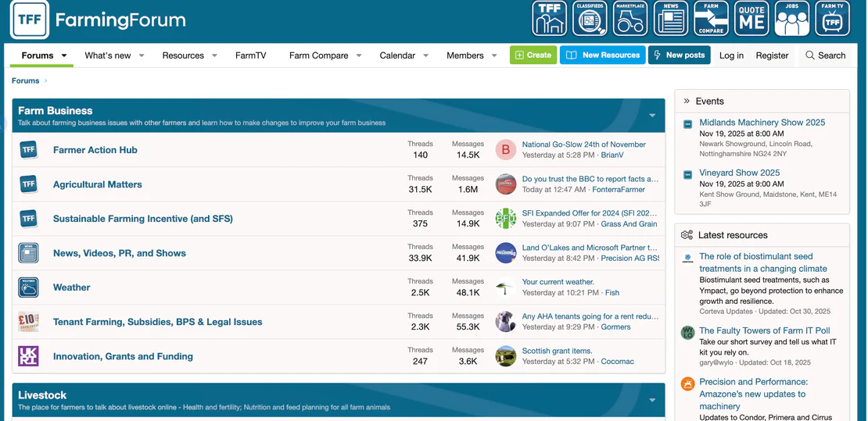868x421 pixels.
Task: Click the UKRI Innovation Grants icon
Action: pyautogui.click(x=28, y=355)
